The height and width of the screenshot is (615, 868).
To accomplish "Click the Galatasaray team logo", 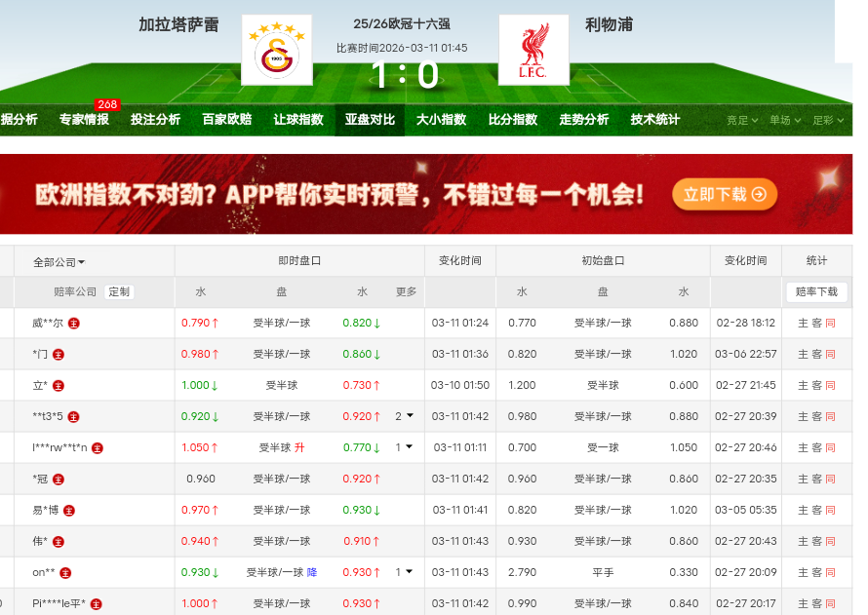I will (276, 50).
